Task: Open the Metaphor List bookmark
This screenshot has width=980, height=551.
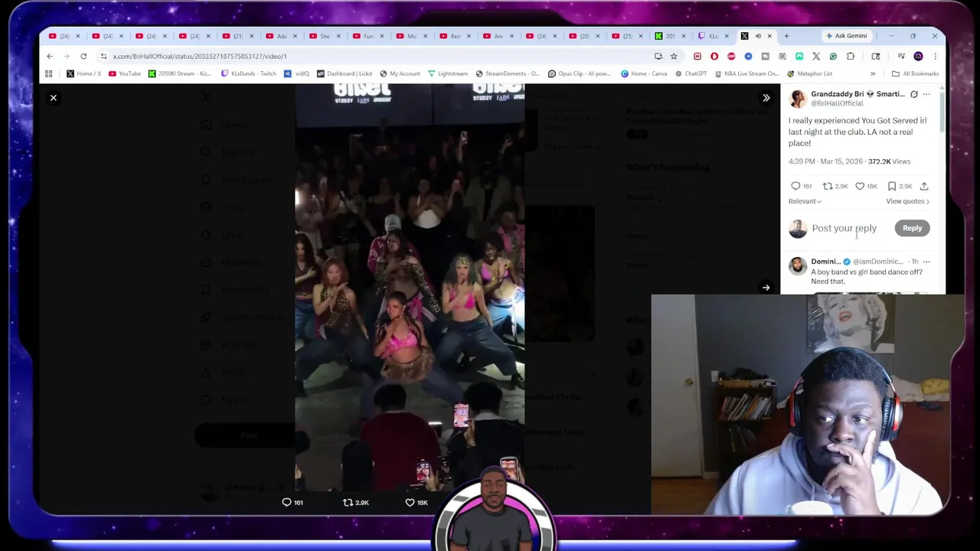Action: [809, 73]
